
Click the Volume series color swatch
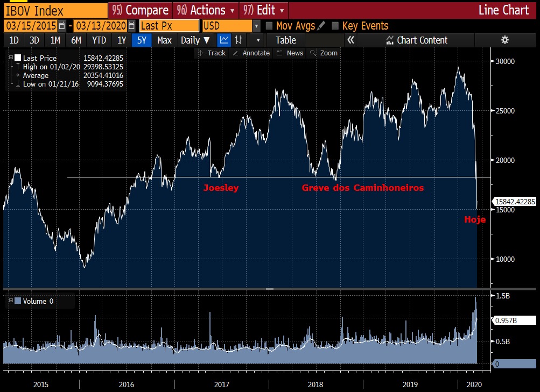tap(18, 301)
